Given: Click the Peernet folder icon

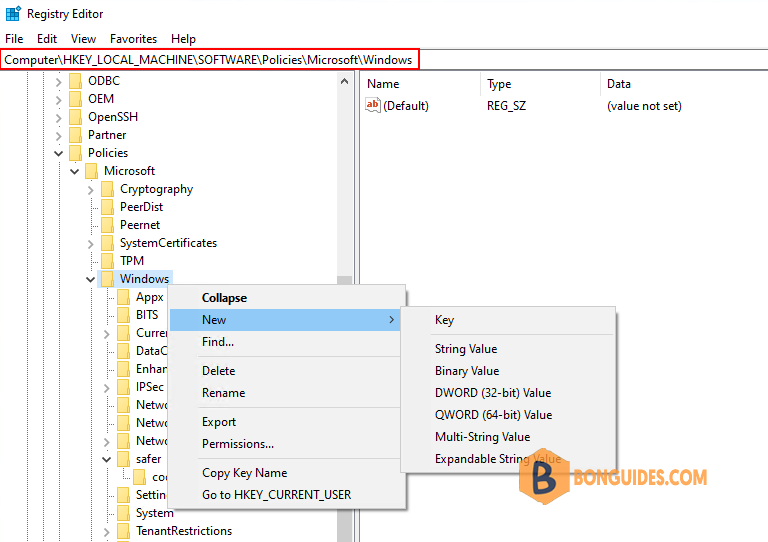Looking at the screenshot, I should point(108,225).
